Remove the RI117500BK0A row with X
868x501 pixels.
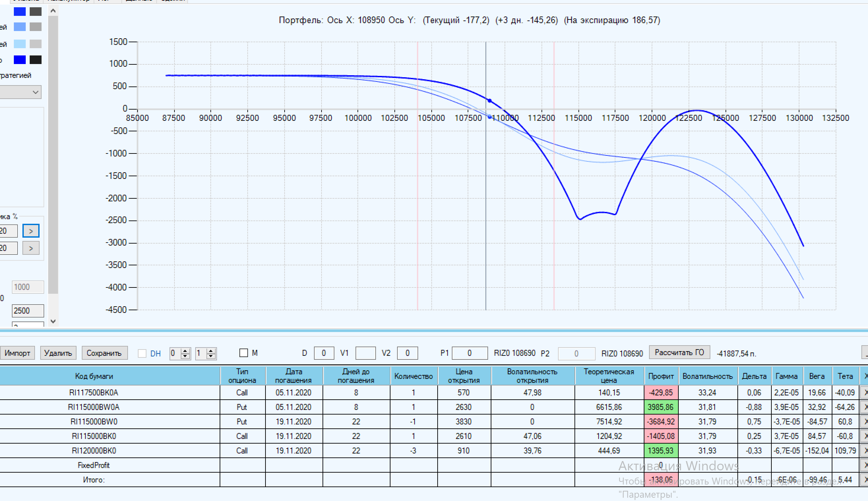[x=864, y=392]
